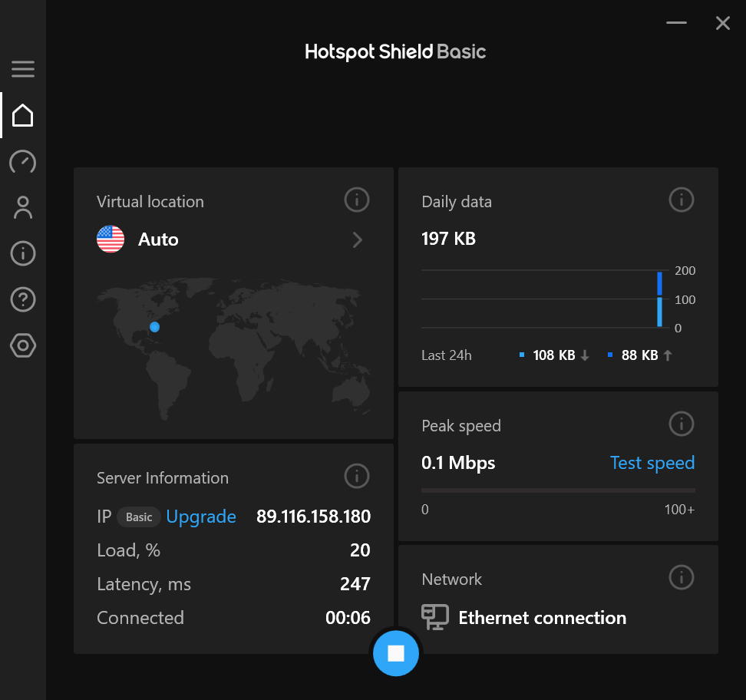The image size is (746, 700).
Task: Click the Virtual location info icon
Action: pos(356,200)
